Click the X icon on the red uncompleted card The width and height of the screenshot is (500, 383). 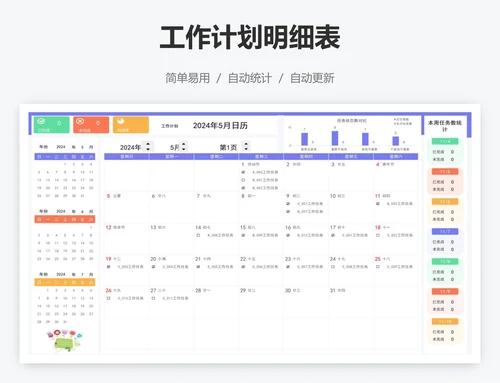(80, 121)
